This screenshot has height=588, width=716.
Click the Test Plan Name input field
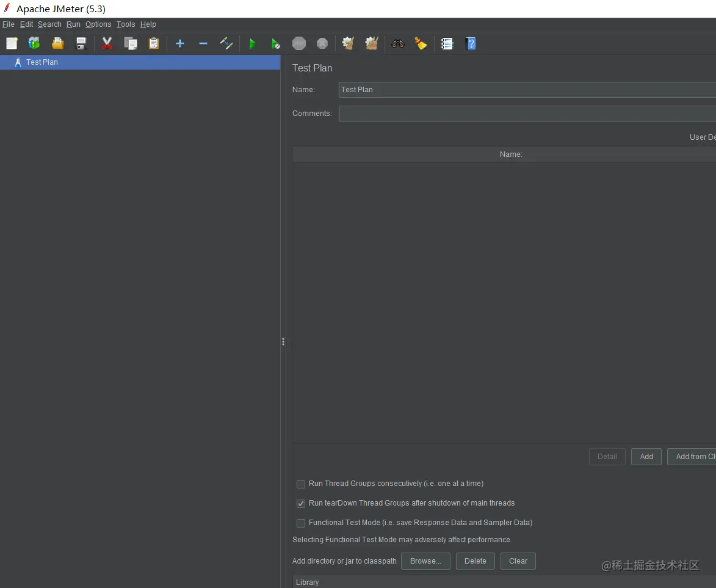pyautogui.click(x=527, y=90)
